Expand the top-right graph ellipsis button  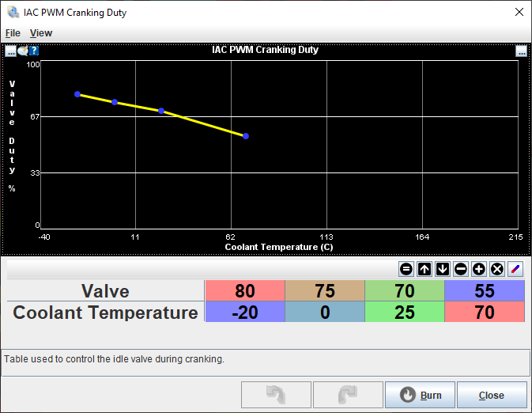point(521,51)
